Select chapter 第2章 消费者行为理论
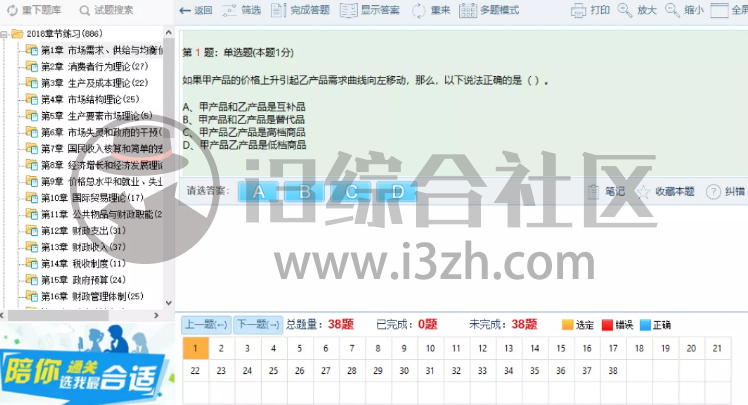The height and width of the screenshot is (405, 748). pos(94,66)
